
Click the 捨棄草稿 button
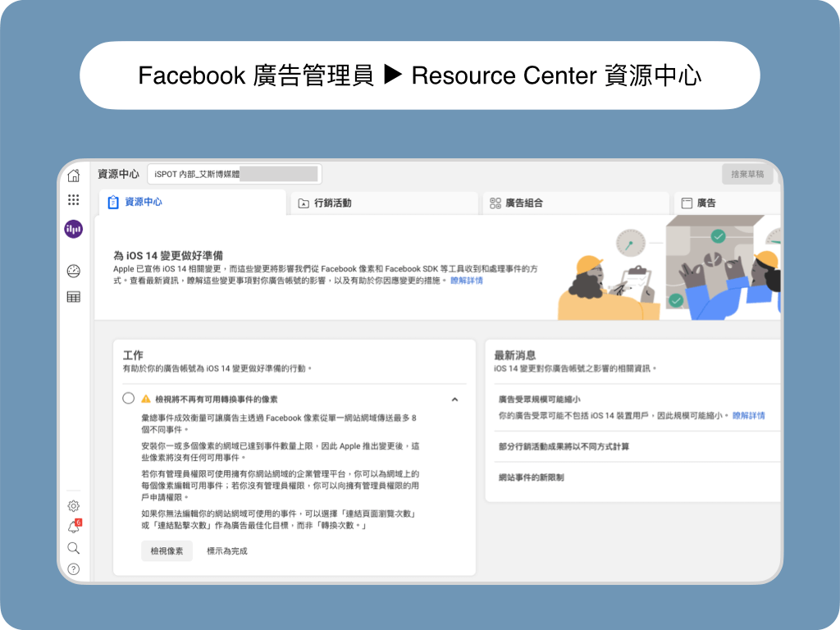point(747,174)
